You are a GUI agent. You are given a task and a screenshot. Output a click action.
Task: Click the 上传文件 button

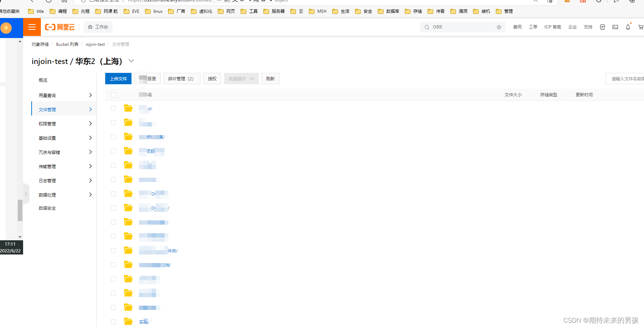tap(118, 79)
